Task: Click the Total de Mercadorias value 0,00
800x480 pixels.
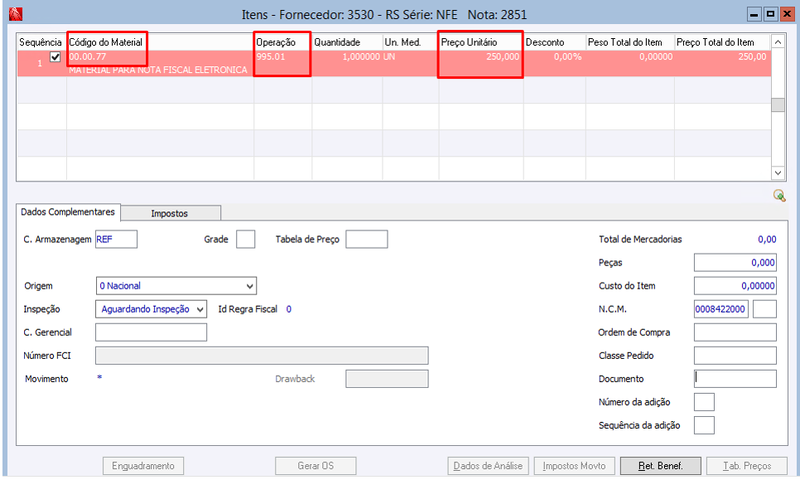Action: tap(767, 239)
